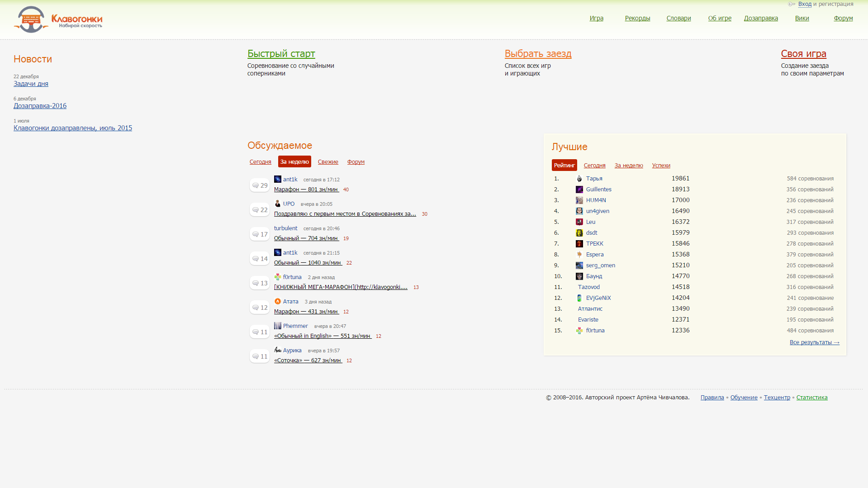Click the Клавогонки steering wheel logo

tap(31, 19)
